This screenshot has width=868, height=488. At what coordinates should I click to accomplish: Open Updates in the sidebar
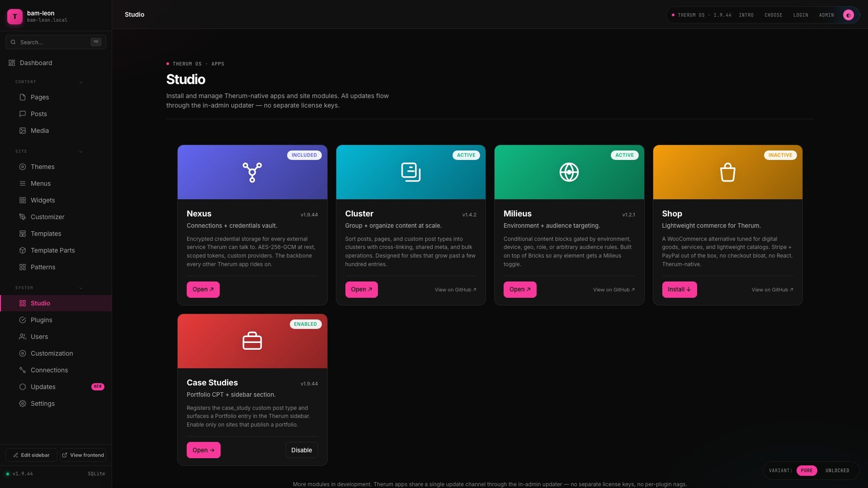click(56, 387)
